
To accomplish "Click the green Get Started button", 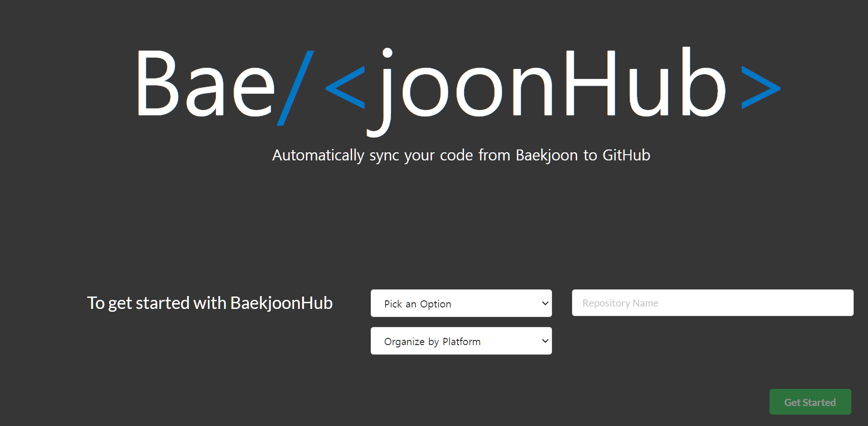I will point(810,402).
